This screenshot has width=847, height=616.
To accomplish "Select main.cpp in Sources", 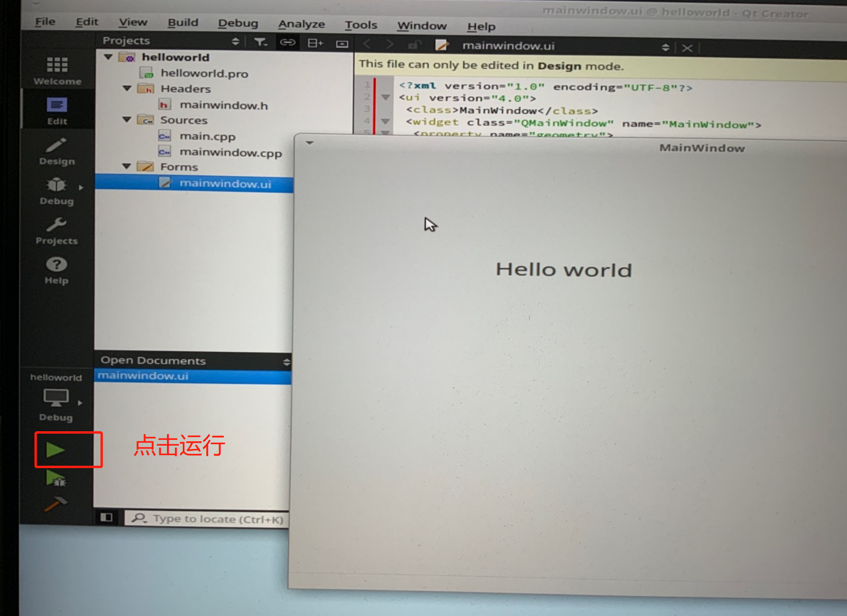I will tap(207, 136).
